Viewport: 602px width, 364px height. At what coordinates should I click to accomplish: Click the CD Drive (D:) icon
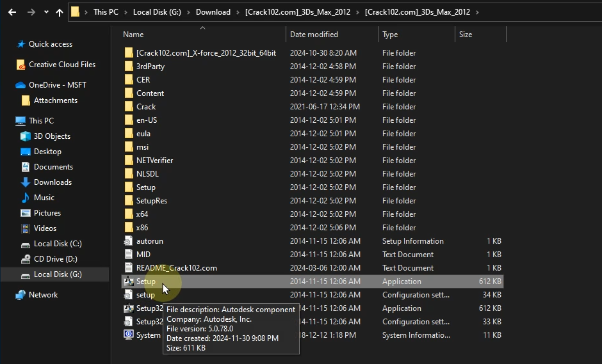pos(26,259)
